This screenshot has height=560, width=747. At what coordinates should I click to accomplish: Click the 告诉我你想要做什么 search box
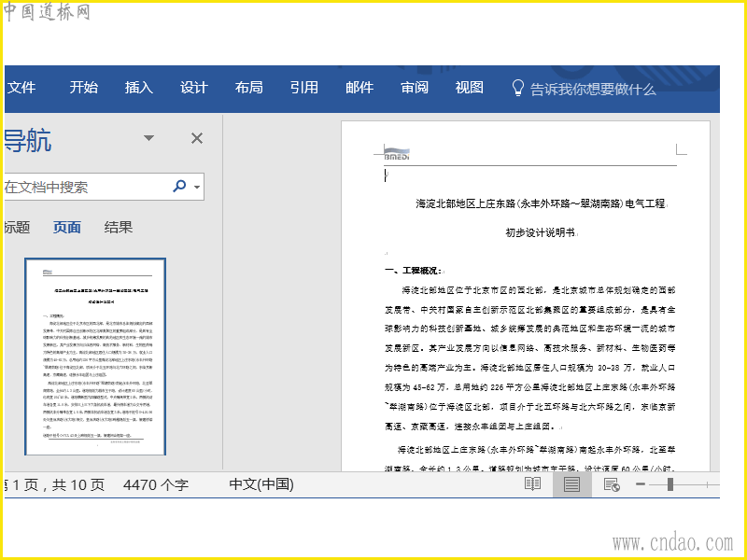[x=593, y=89]
